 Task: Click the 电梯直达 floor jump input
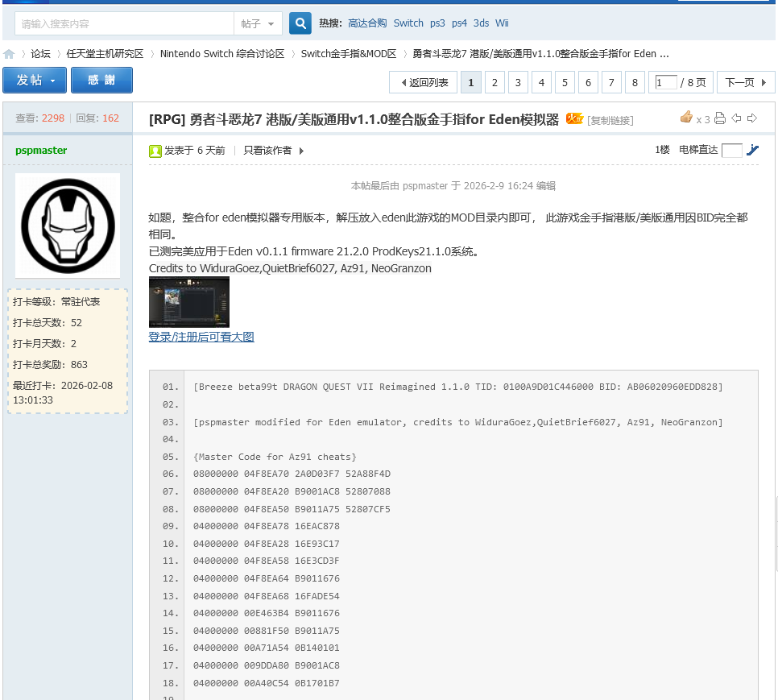click(732, 151)
